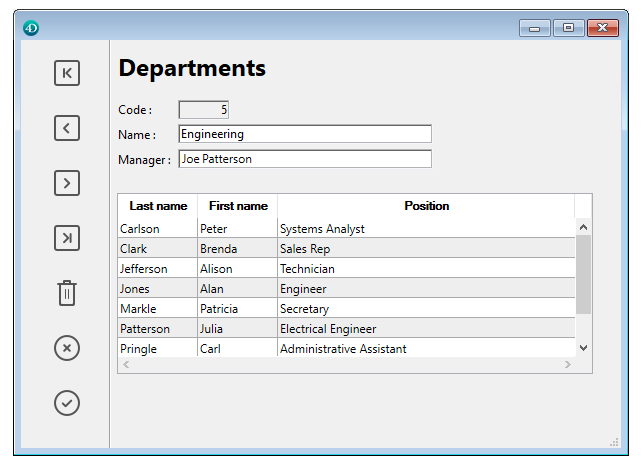Click the Name field containing Engineering
This screenshot has height=468, width=643.
click(304, 134)
